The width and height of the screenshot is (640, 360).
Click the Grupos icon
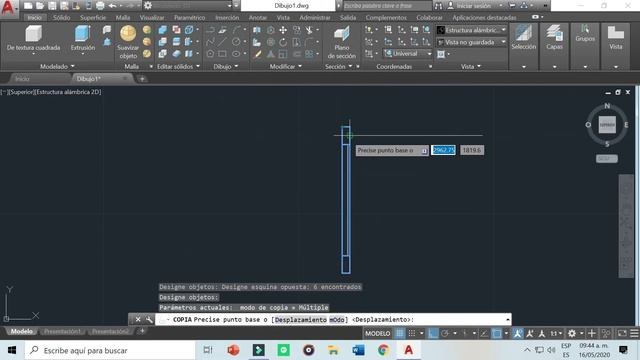[585, 33]
